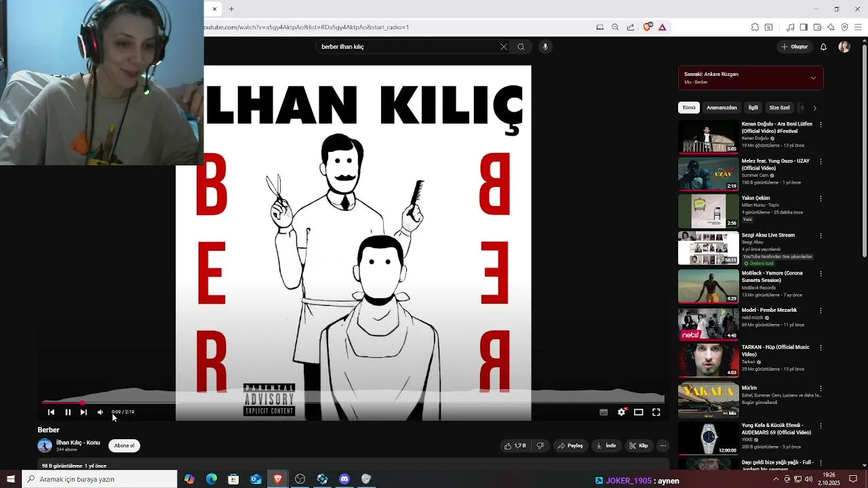Open Brave Leo AI icon
The image size is (868, 488).
coord(831,27)
